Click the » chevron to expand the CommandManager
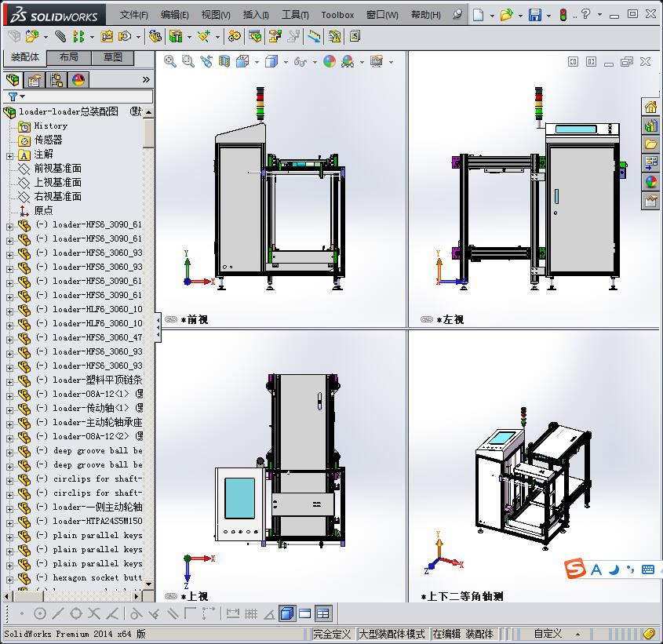The image size is (663, 644). click(146, 79)
